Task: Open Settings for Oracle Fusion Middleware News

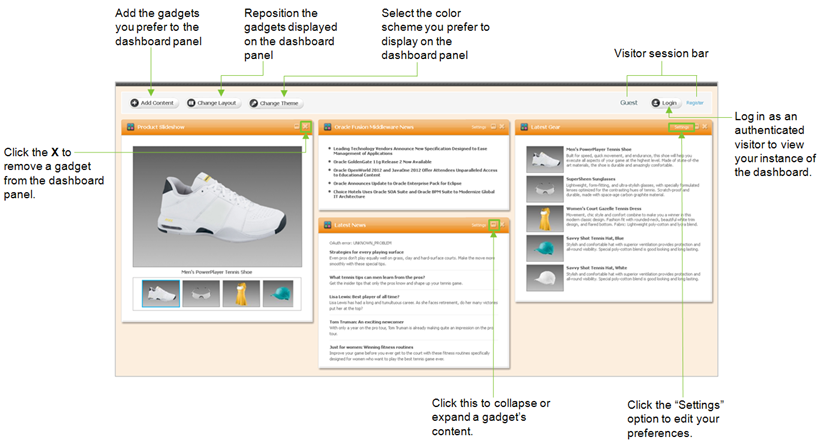Action: coord(478,127)
